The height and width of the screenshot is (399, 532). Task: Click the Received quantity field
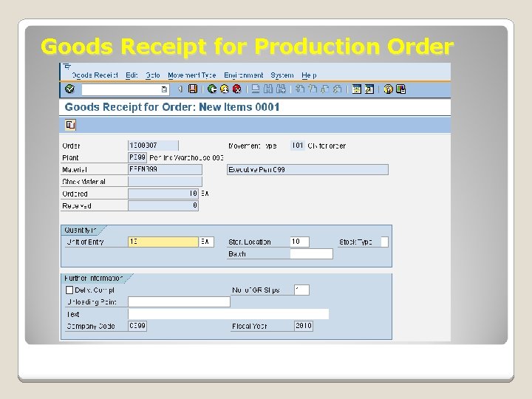pyautogui.click(x=163, y=205)
